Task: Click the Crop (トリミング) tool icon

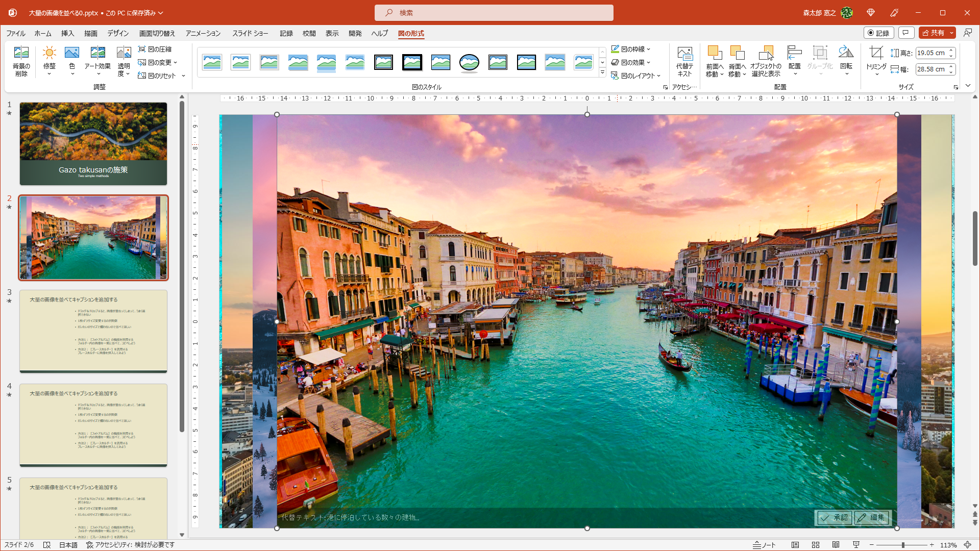Action: [x=876, y=53]
